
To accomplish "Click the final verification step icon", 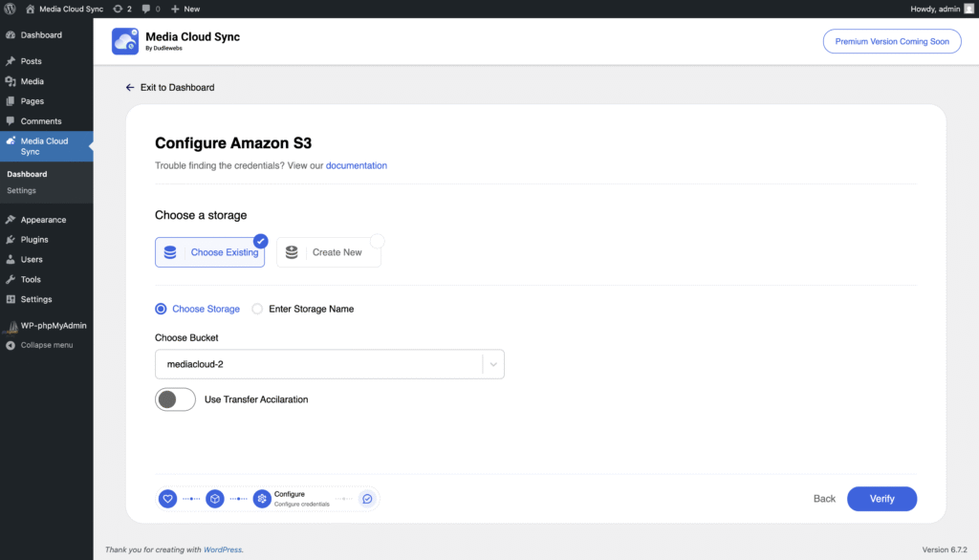I will [366, 499].
